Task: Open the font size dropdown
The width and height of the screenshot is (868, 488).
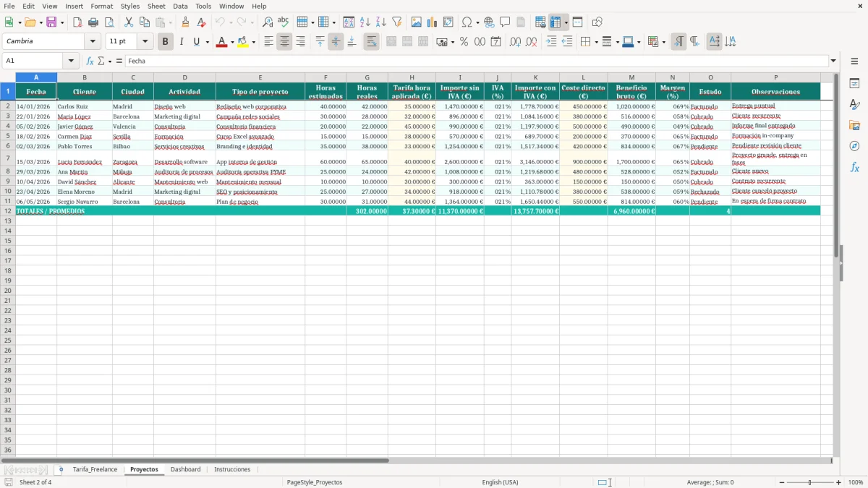Action: (x=145, y=42)
